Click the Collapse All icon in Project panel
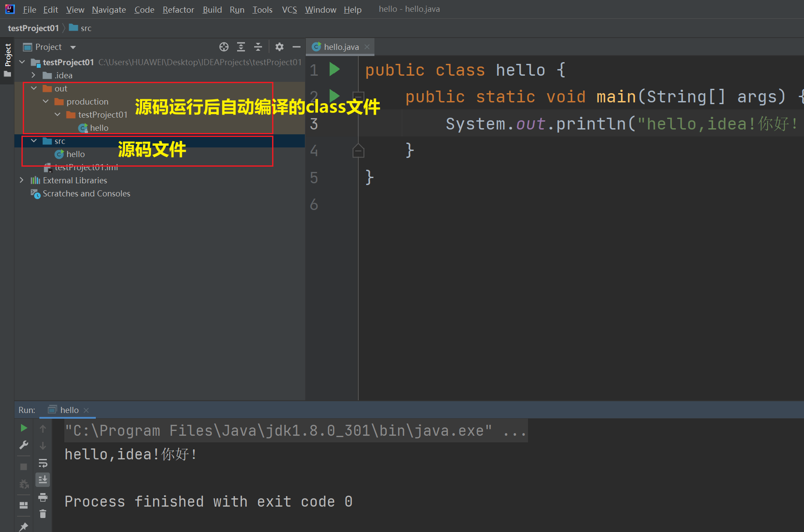Viewport: 804px width, 532px height. [x=258, y=47]
